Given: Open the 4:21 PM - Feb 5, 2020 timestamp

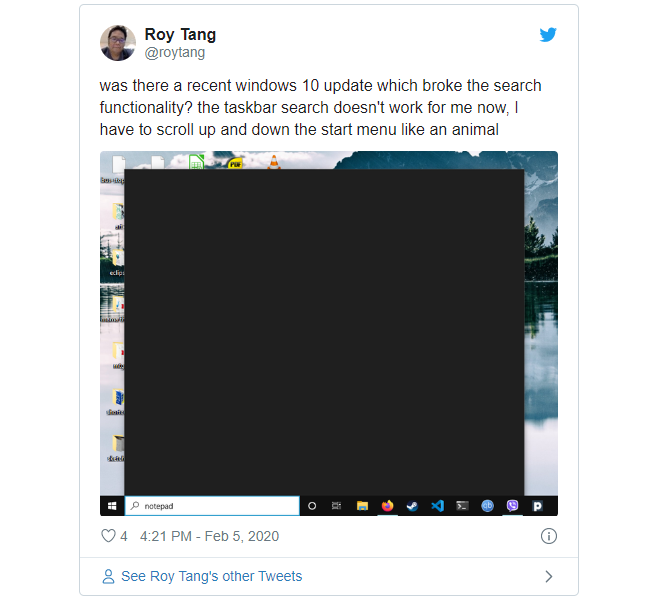Looking at the screenshot, I should 209,536.
